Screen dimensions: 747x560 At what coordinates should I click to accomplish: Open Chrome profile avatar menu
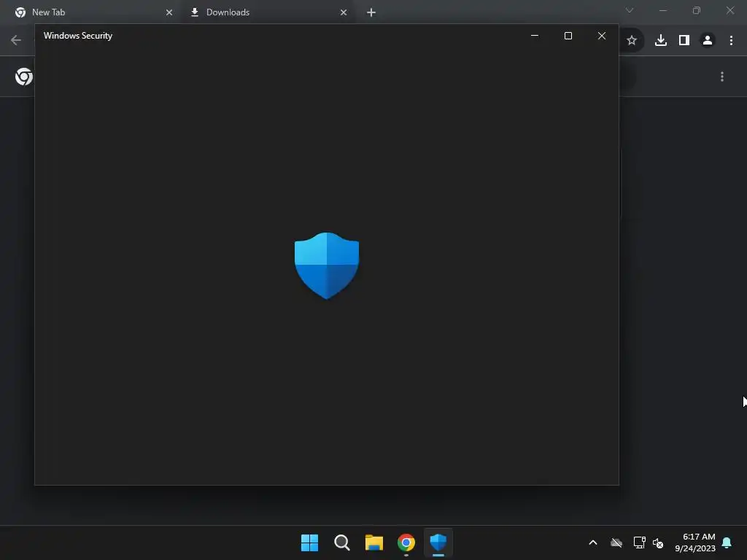point(708,41)
